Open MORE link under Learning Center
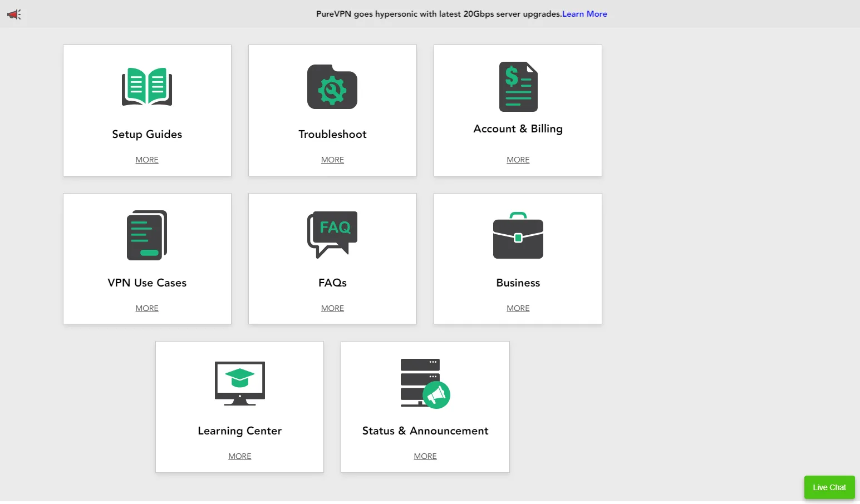Viewport: 860px width, 504px height. (240, 456)
